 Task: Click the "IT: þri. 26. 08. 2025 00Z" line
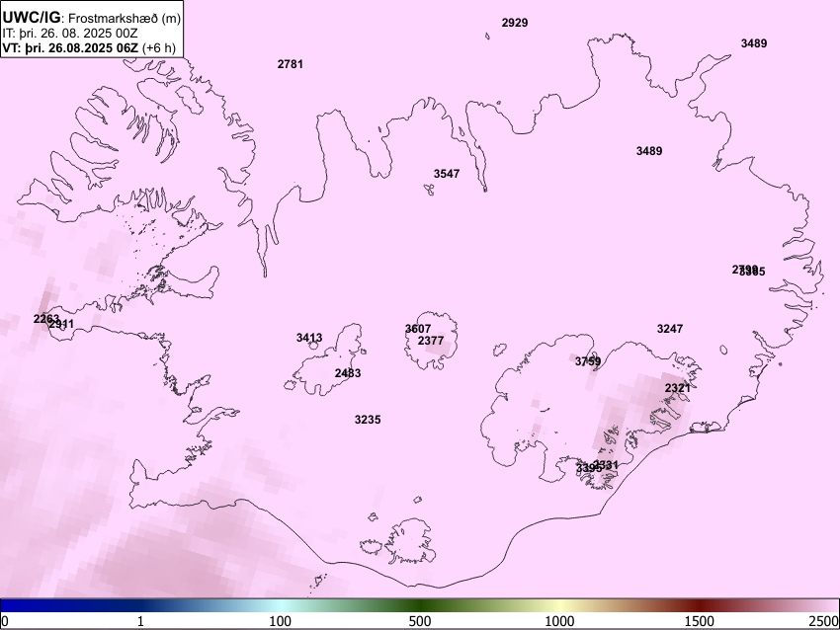[69, 34]
